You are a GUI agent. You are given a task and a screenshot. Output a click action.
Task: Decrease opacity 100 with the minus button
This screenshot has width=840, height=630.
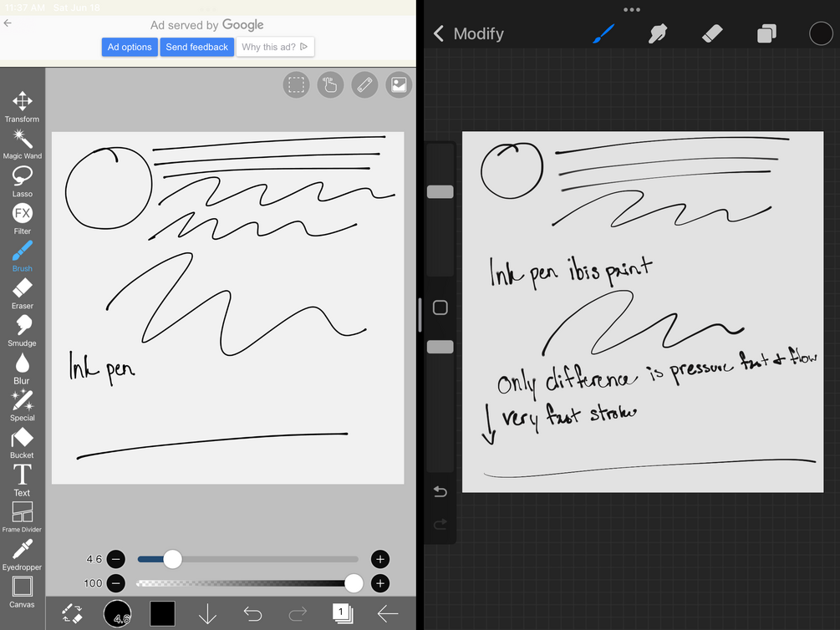coord(116,583)
